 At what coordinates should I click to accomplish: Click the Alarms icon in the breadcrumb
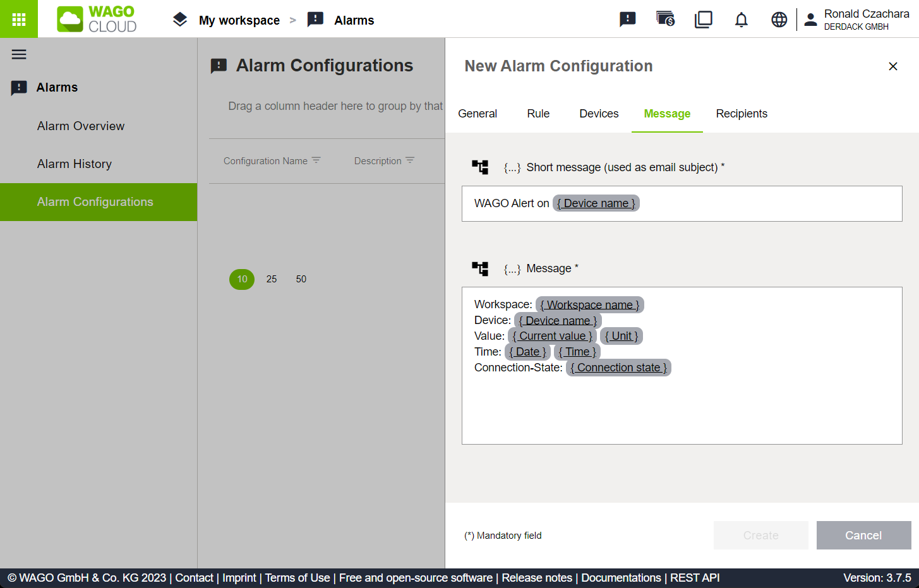click(x=315, y=20)
